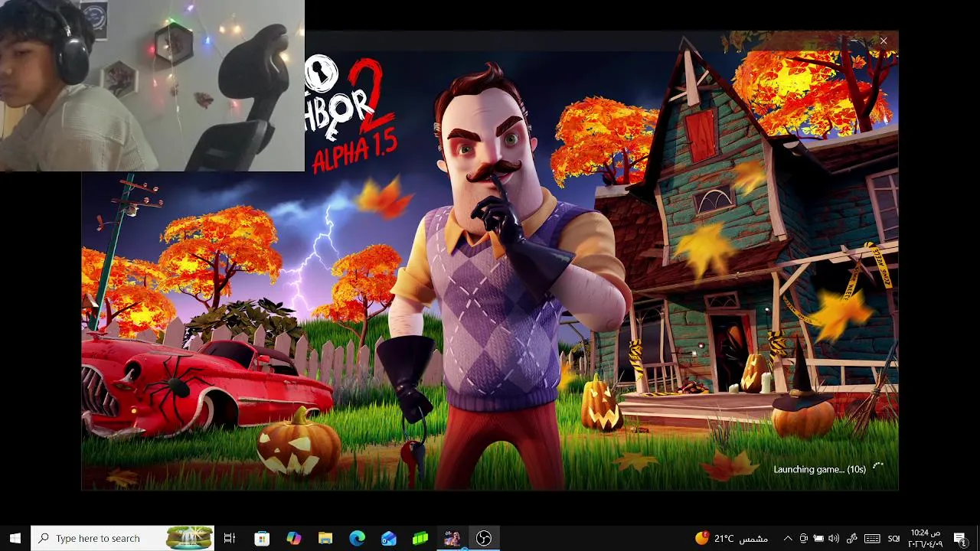Select the Hello Neighbor game taskbar icon

(x=452, y=538)
